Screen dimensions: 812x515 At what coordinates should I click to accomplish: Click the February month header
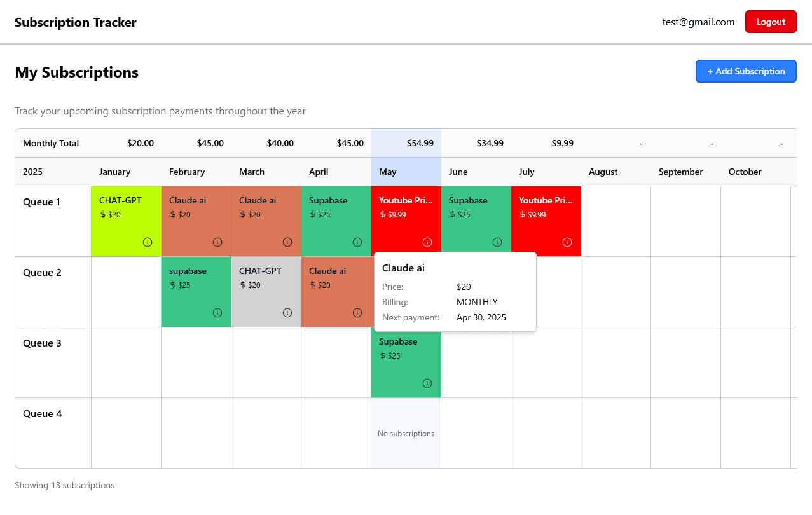[187, 172]
